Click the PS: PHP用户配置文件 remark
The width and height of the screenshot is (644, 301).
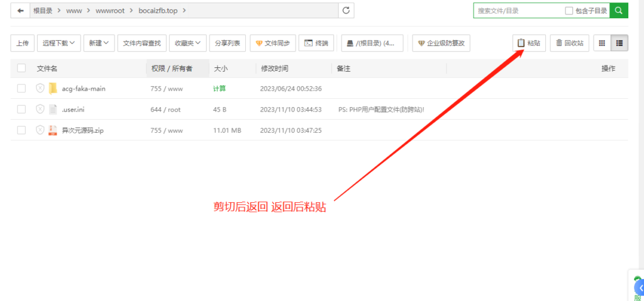(381, 110)
